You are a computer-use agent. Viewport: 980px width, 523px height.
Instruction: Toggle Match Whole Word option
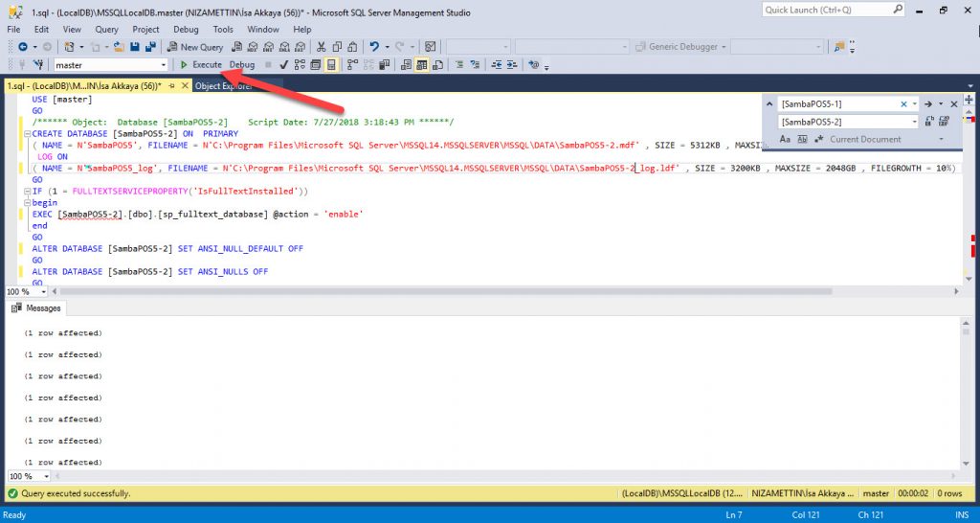[803, 140]
